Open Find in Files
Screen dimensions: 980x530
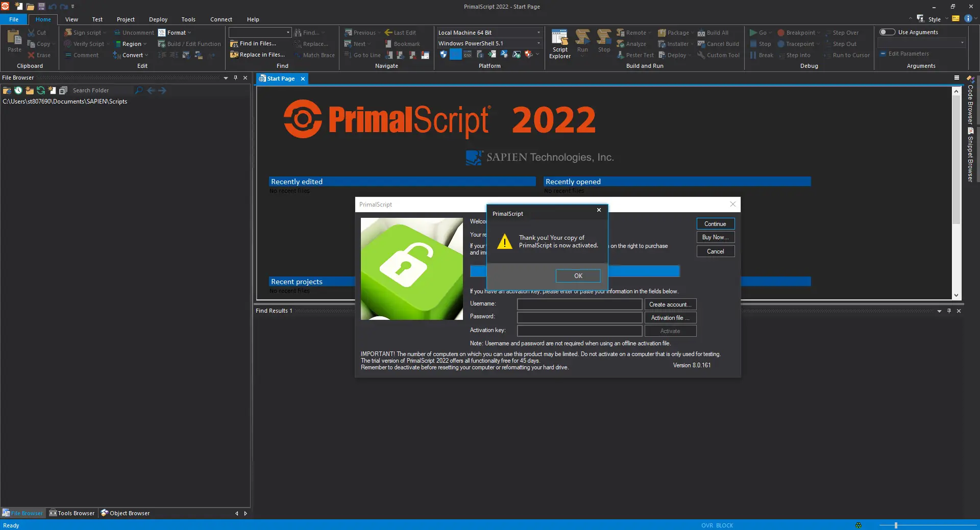(x=253, y=44)
